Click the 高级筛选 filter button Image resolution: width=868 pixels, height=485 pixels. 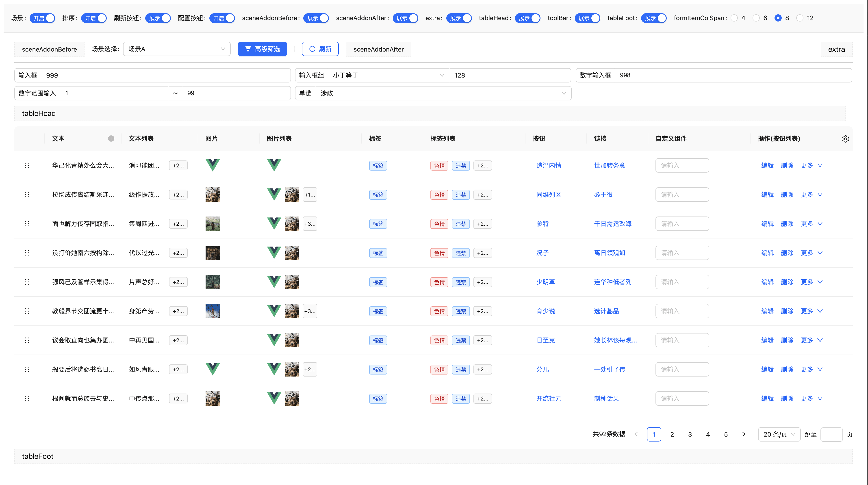262,49
